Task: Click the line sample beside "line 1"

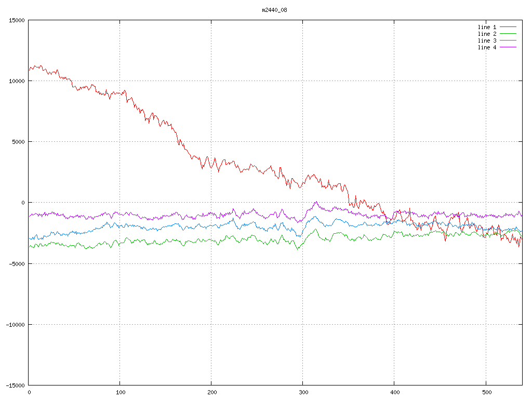Action: click(509, 27)
